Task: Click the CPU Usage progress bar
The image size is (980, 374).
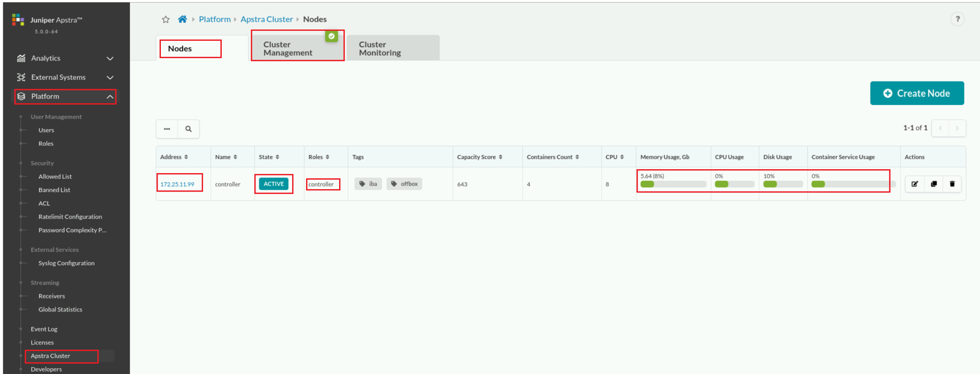Action: [734, 184]
